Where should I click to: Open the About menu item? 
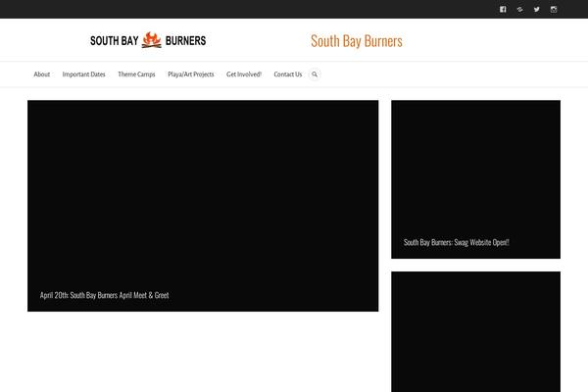pos(41,74)
